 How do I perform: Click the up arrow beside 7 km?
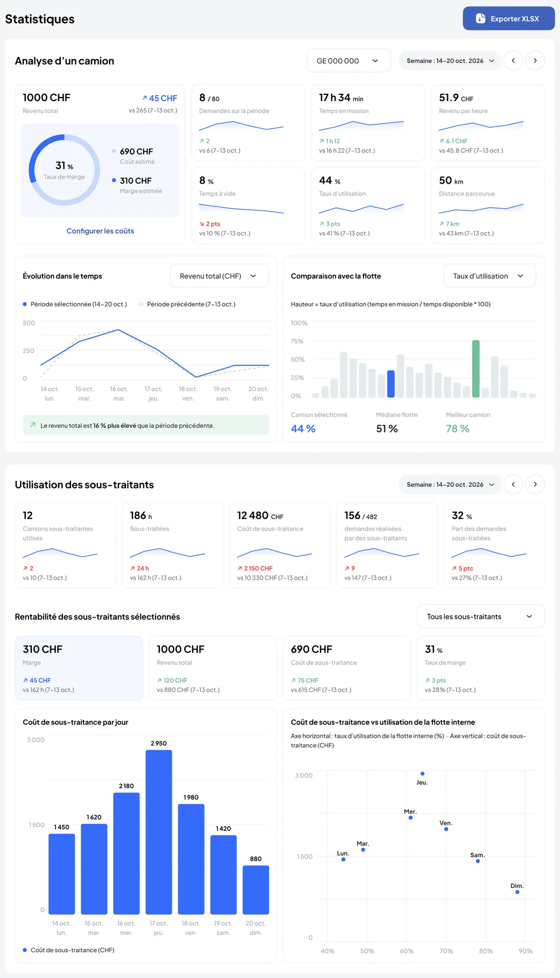click(442, 224)
